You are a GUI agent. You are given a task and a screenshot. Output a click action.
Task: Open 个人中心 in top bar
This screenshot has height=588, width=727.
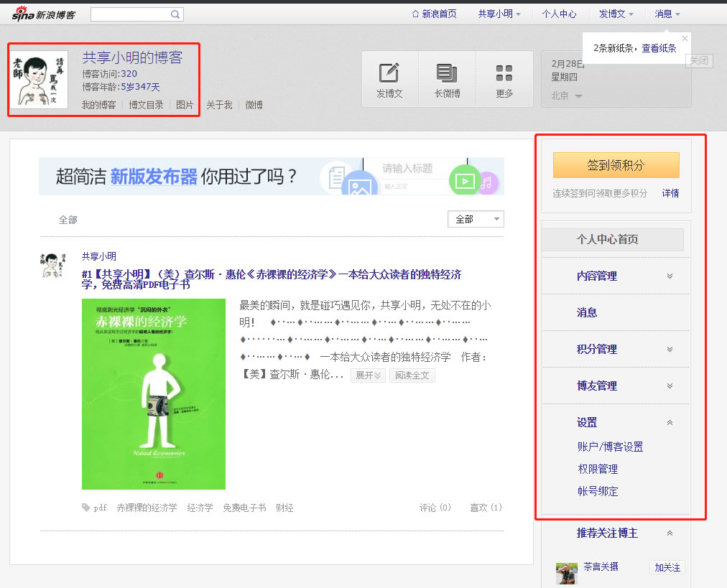(559, 14)
